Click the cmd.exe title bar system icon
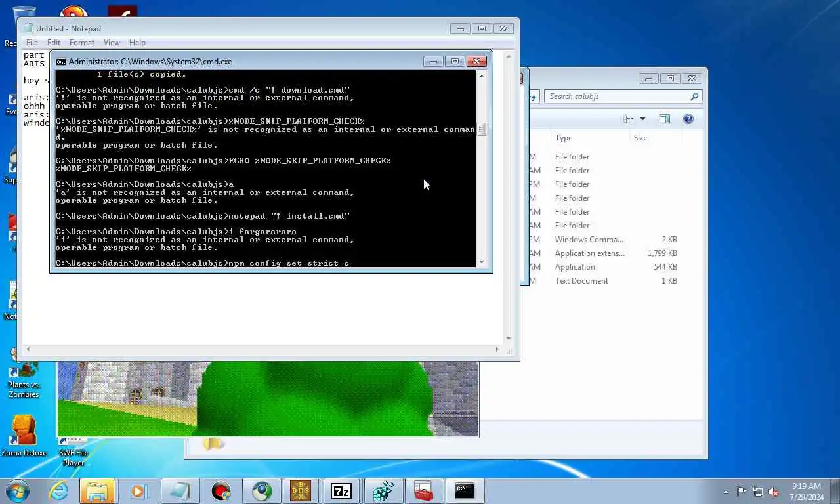840x504 pixels. (61, 62)
